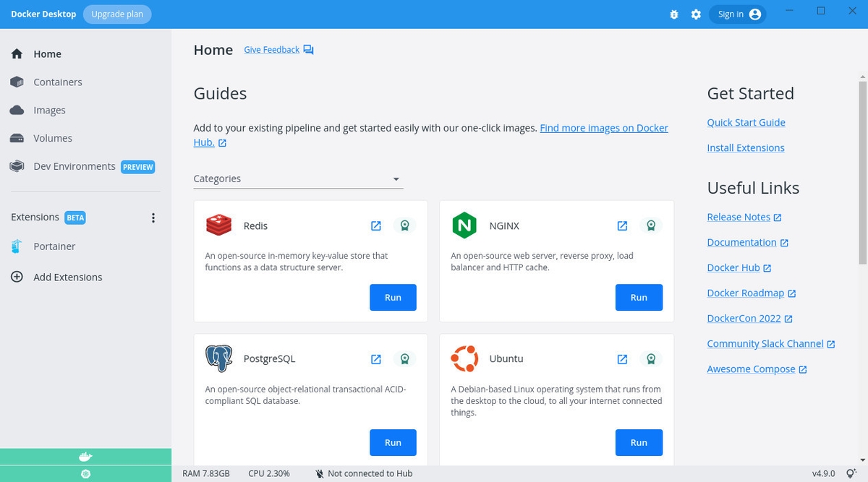Go to Containers in sidebar

coord(58,82)
